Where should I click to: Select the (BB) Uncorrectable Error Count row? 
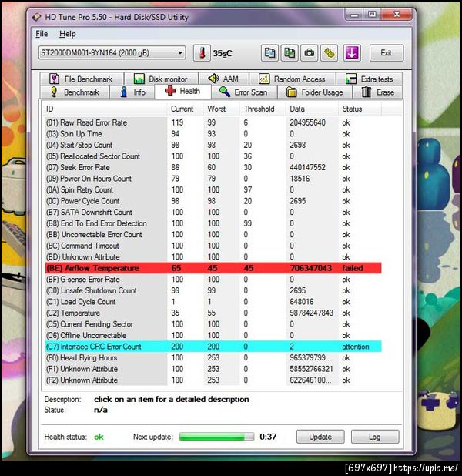click(213, 235)
